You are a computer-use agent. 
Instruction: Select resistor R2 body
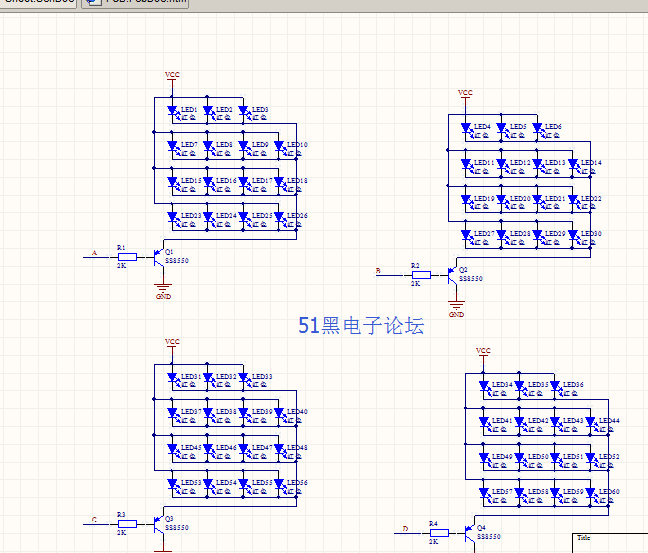click(x=421, y=275)
